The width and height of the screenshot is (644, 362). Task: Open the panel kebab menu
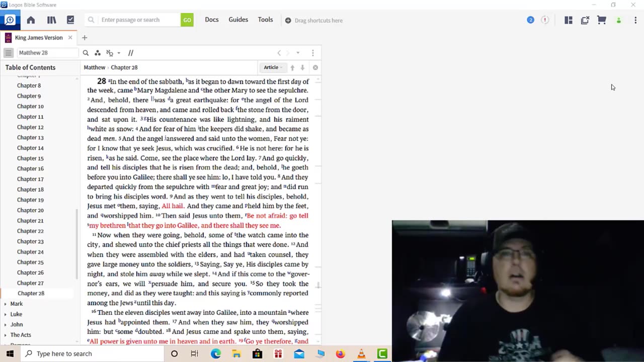point(313,53)
